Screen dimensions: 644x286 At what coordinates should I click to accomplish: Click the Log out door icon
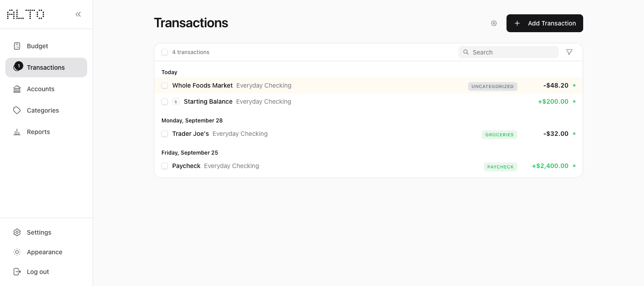[x=17, y=272]
